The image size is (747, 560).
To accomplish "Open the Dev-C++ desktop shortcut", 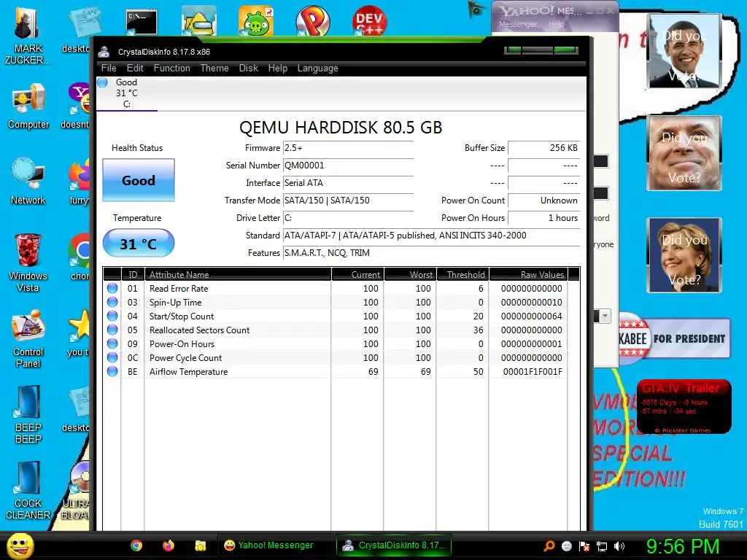I will click(x=369, y=21).
